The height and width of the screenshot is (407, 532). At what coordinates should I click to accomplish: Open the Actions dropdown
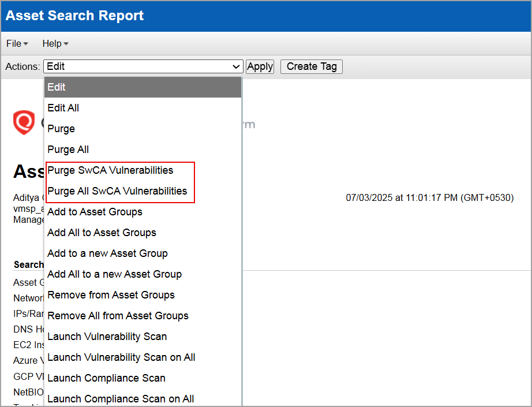(x=237, y=66)
